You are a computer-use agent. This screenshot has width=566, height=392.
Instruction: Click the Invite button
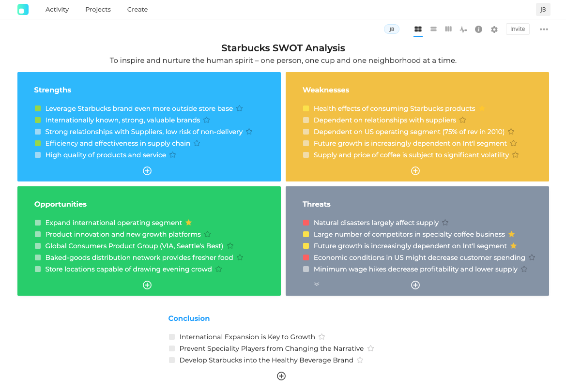[518, 29]
